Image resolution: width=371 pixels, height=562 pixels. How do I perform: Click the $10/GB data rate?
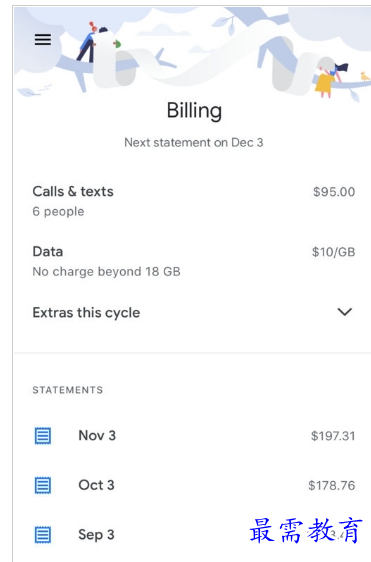[333, 252]
